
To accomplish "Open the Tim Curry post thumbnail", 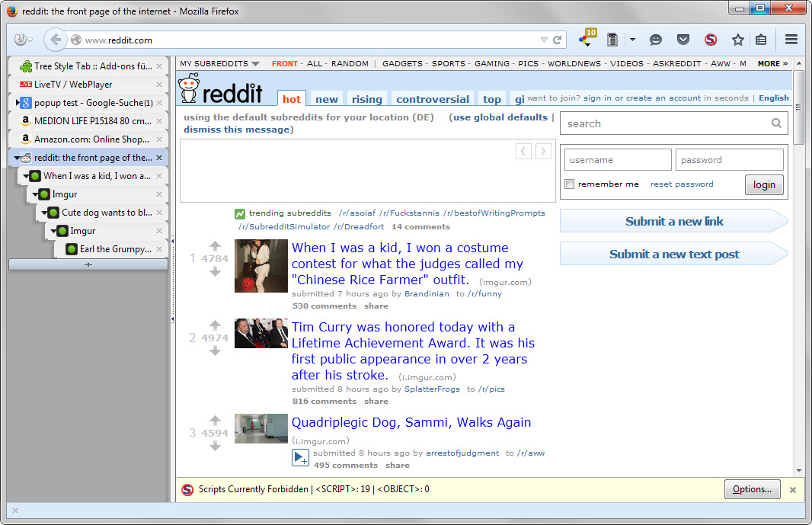I will pos(261,333).
